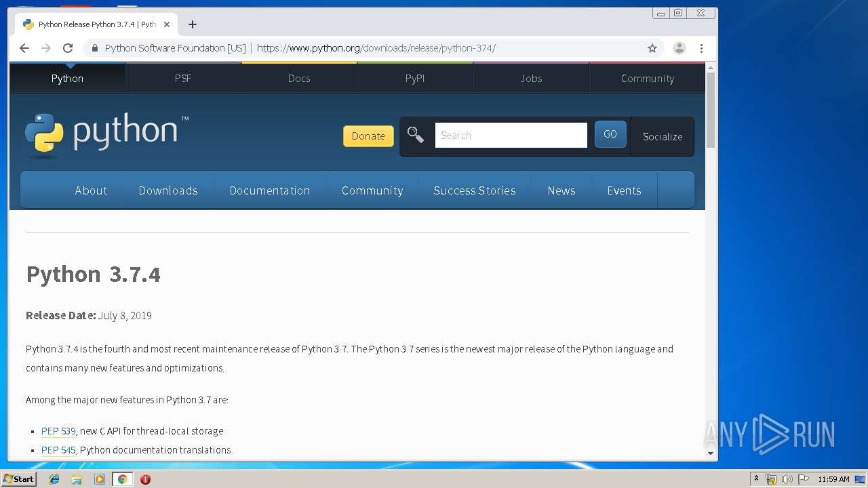Viewport: 868px width, 488px height.
Task: Click the volume speaker tray icon
Action: (x=787, y=479)
